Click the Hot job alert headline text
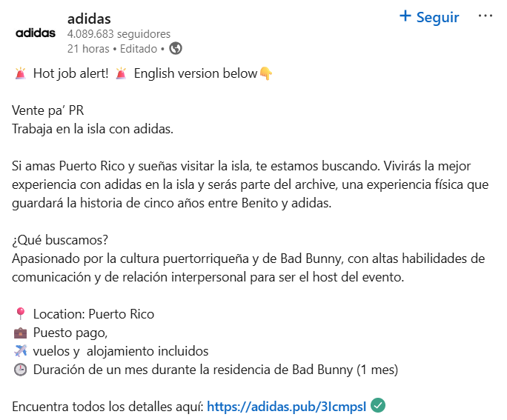Image resolution: width=507 pixels, height=420 pixels. 71,73
